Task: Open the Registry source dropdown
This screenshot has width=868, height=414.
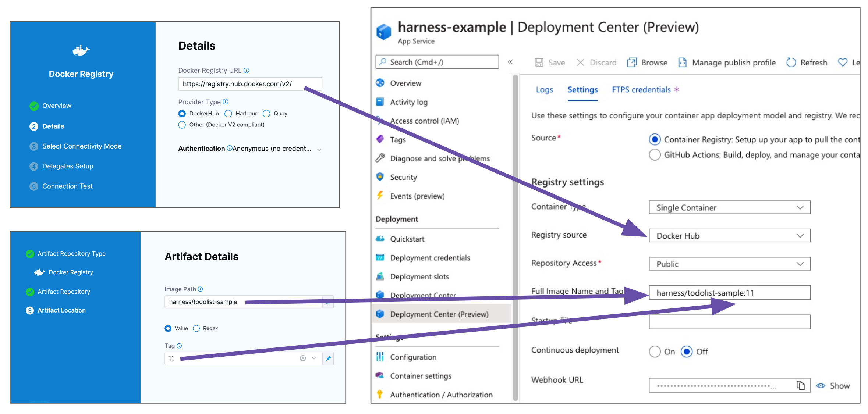Action: [729, 236]
